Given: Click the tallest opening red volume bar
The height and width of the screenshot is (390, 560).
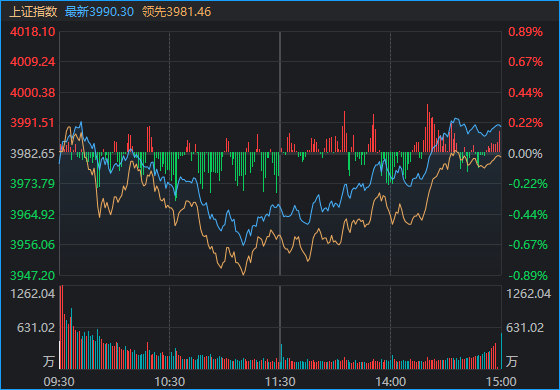Looking at the screenshot, I should 62,327.
